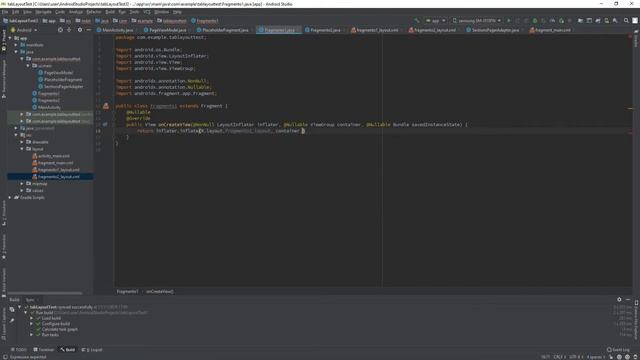Open Build panel settings gear
640x360 pixels.
(x=619, y=299)
